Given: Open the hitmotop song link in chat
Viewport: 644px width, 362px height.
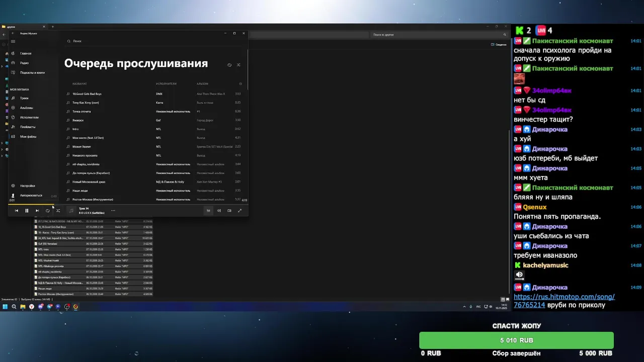Looking at the screenshot, I should [564, 301].
